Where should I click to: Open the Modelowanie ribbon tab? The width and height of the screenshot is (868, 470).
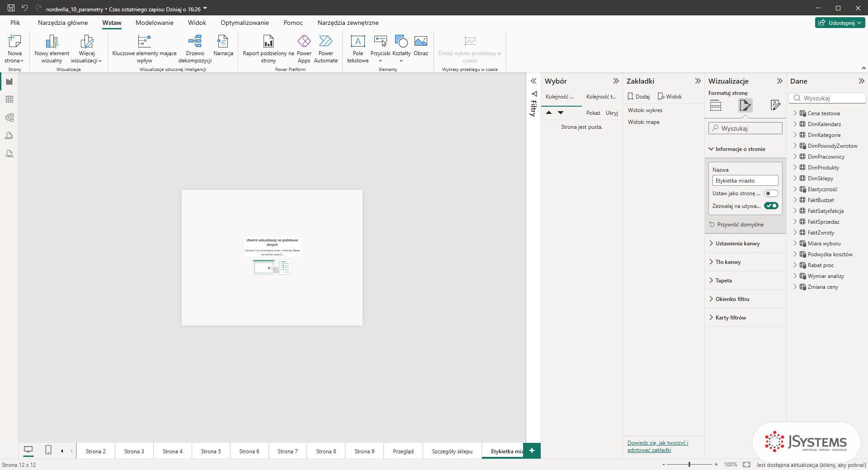point(154,23)
